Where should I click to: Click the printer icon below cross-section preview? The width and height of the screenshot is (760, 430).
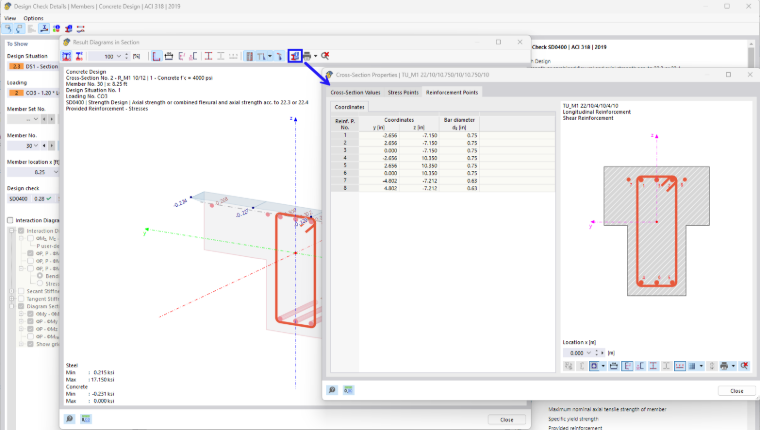tap(724, 366)
